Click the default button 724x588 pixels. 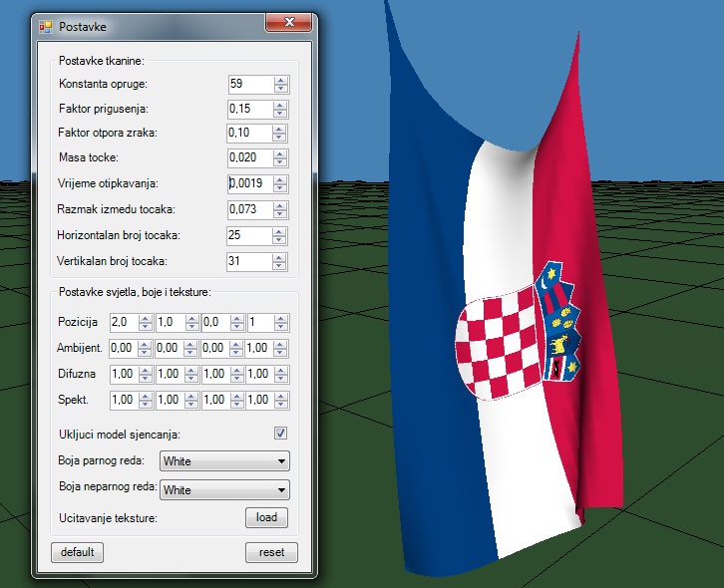(77, 552)
